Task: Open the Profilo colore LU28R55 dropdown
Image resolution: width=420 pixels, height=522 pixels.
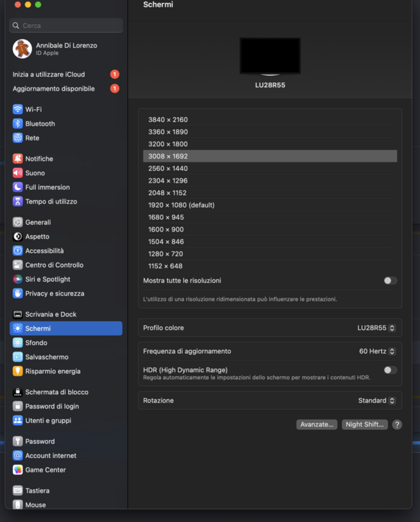Action: pyautogui.click(x=376, y=328)
